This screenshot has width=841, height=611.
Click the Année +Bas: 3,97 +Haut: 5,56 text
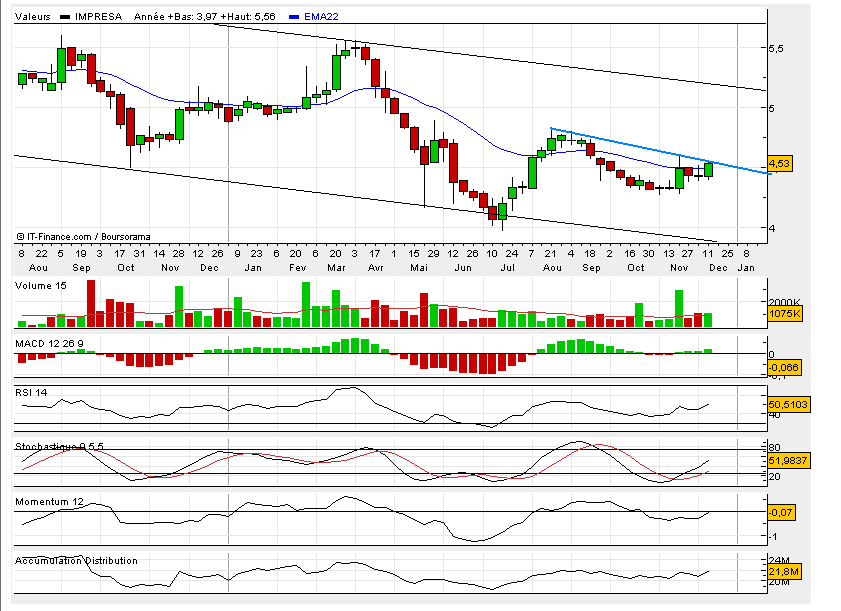coord(204,17)
